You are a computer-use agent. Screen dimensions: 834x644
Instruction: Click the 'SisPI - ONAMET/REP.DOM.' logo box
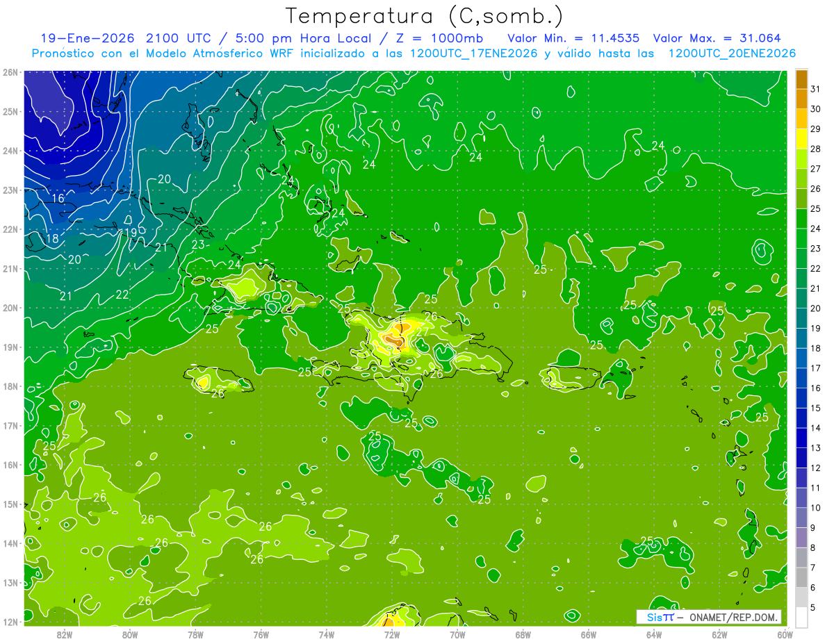709,617
